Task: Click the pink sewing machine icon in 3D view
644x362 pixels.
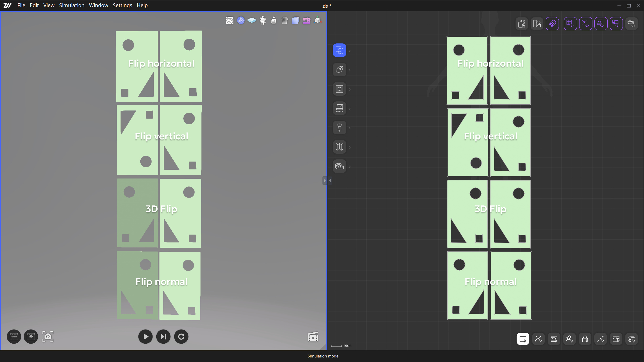Action: [306, 20]
